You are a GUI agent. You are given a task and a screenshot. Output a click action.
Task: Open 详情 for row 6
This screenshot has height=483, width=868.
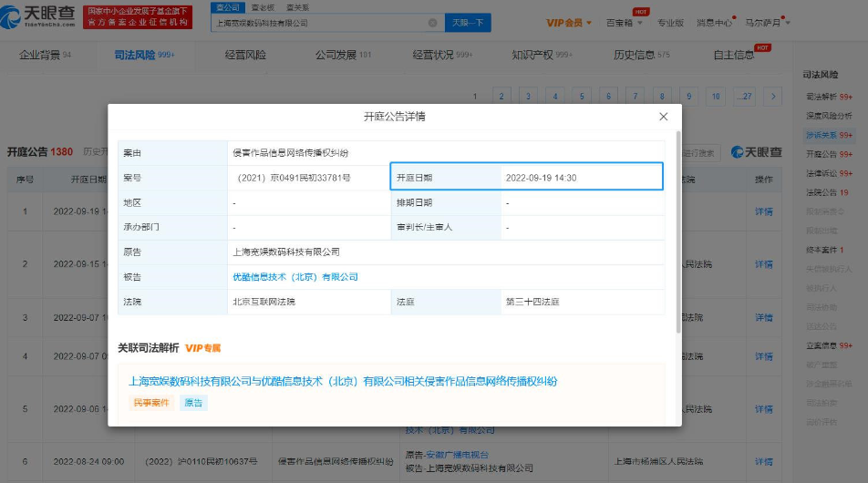click(764, 461)
